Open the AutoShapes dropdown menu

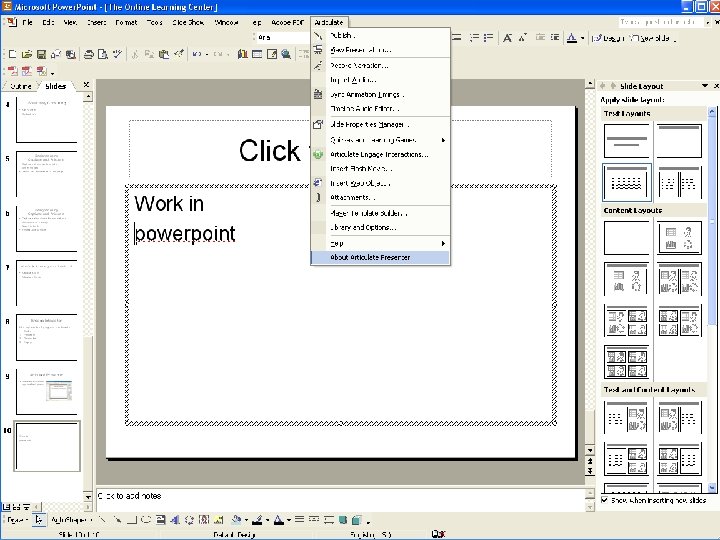coord(71,520)
